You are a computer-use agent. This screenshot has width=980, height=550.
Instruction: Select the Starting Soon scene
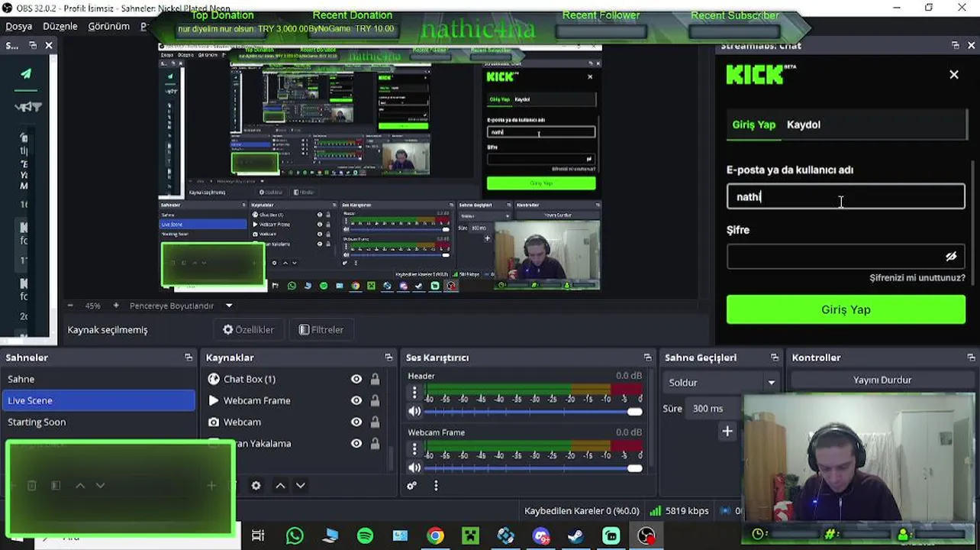tap(98, 422)
